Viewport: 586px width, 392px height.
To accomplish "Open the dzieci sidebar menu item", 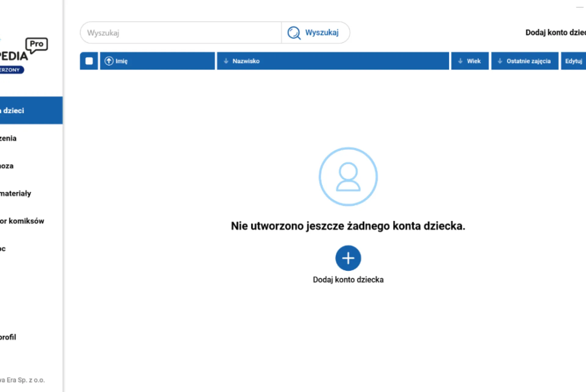I will pos(31,110).
